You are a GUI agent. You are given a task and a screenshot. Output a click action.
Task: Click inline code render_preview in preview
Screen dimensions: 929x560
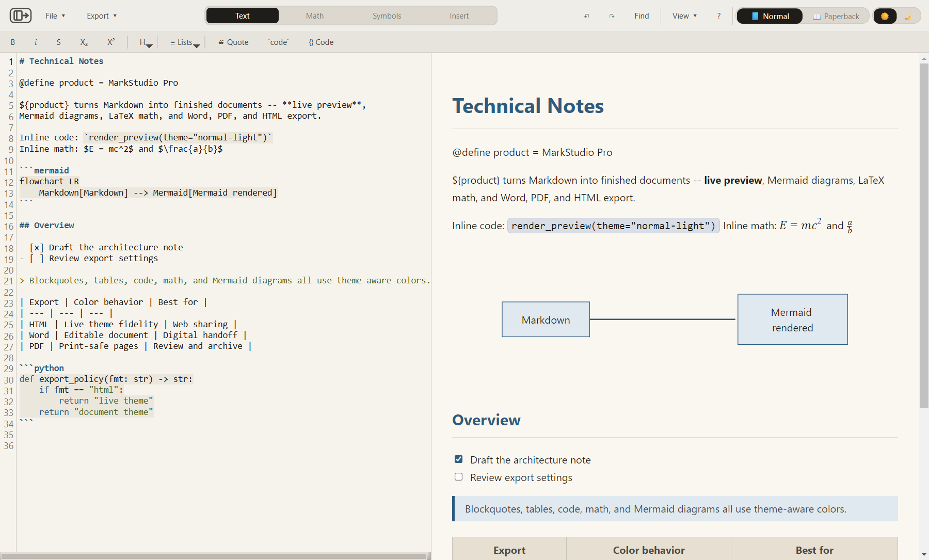[613, 226]
